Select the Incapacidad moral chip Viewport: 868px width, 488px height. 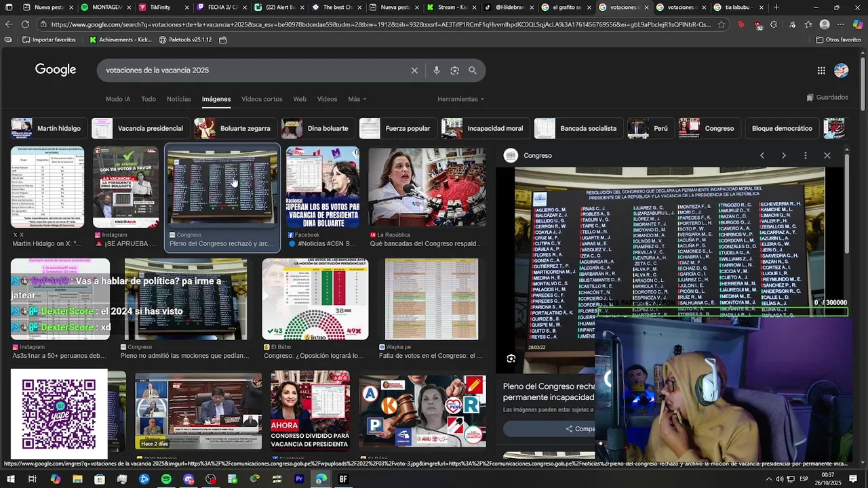click(484, 128)
